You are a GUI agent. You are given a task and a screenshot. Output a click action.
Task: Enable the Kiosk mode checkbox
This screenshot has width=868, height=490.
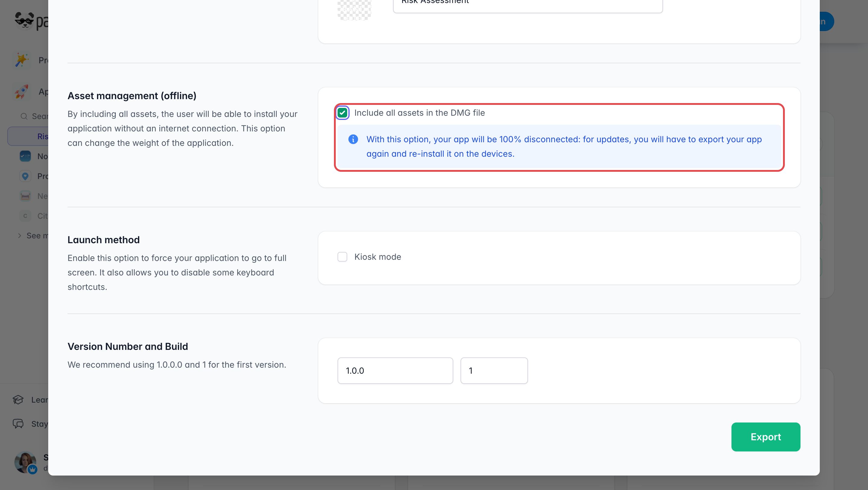pyautogui.click(x=342, y=257)
